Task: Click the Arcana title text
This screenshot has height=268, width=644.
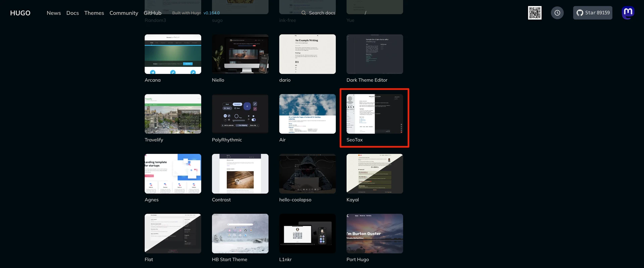Action: pos(153,80)
